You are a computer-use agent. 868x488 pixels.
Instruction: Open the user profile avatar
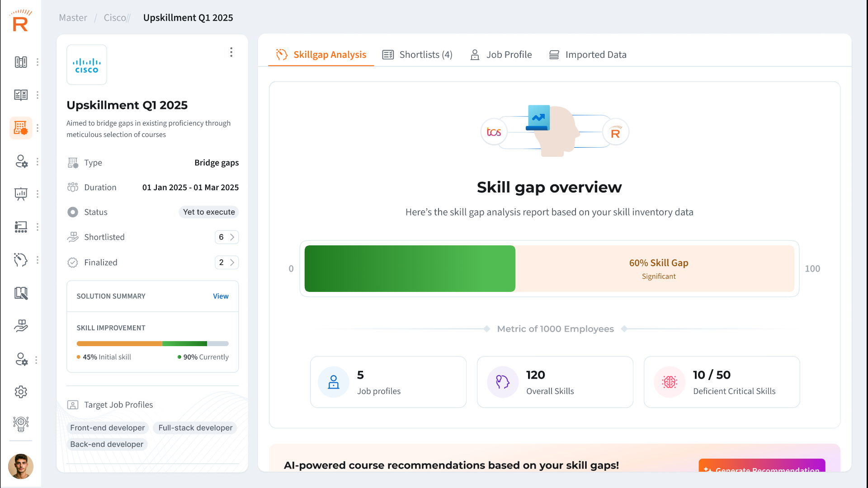tap(21, 466)
